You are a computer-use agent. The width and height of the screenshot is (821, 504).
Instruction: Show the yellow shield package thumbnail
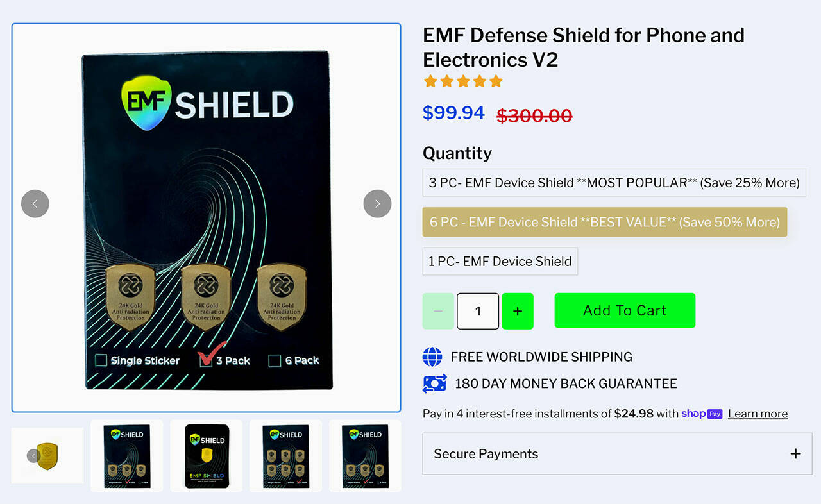pyautogui.click(x=206, y=455)
